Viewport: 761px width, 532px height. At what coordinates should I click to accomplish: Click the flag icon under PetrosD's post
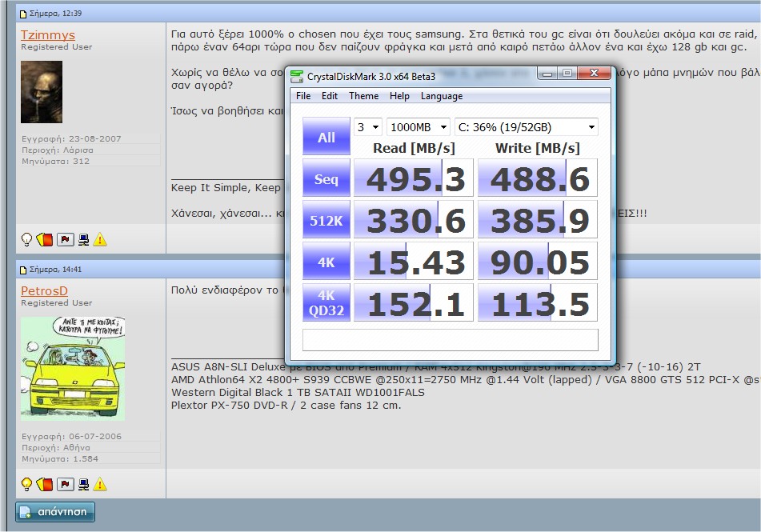point(65,484)
